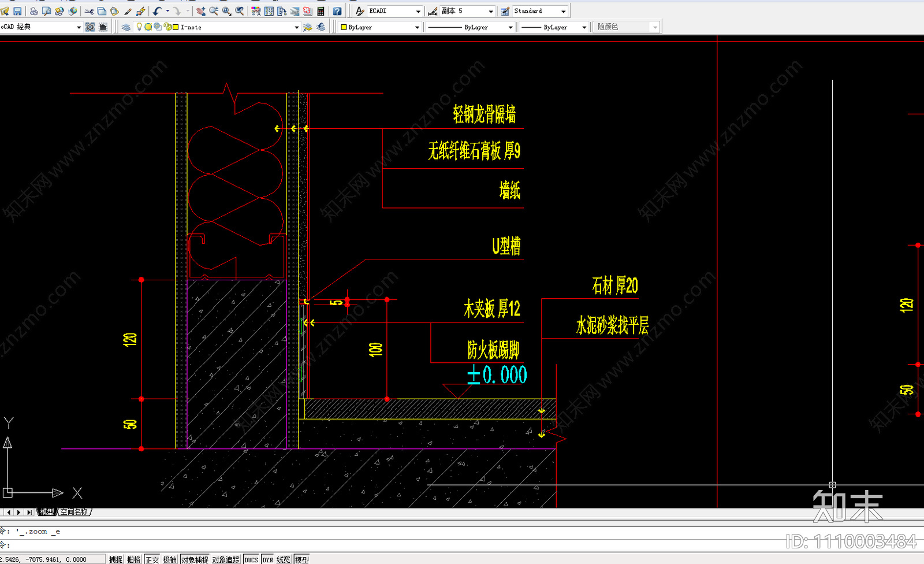Open the QuickCalc calculator icon
Viewport: 924px width, 564px height.
[321, 11]
